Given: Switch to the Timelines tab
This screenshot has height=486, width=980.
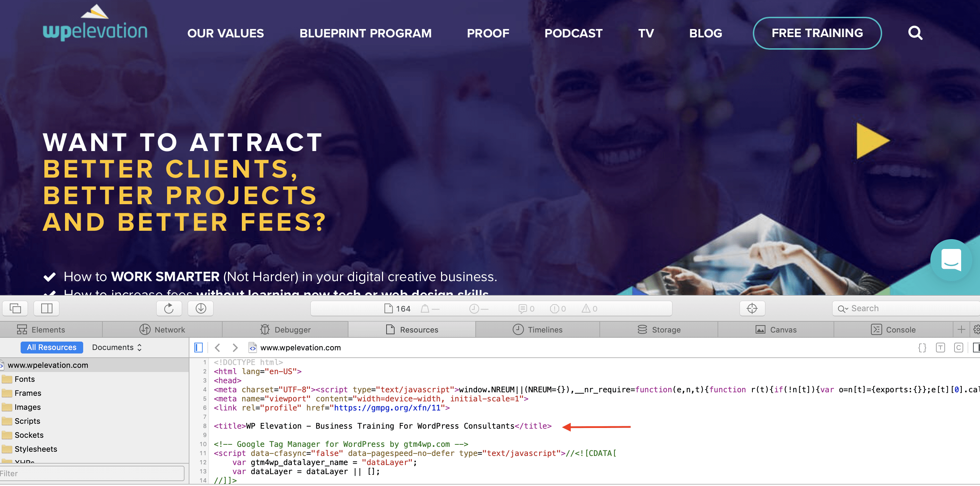Looking at the screenshot, I should pos(538,330).
